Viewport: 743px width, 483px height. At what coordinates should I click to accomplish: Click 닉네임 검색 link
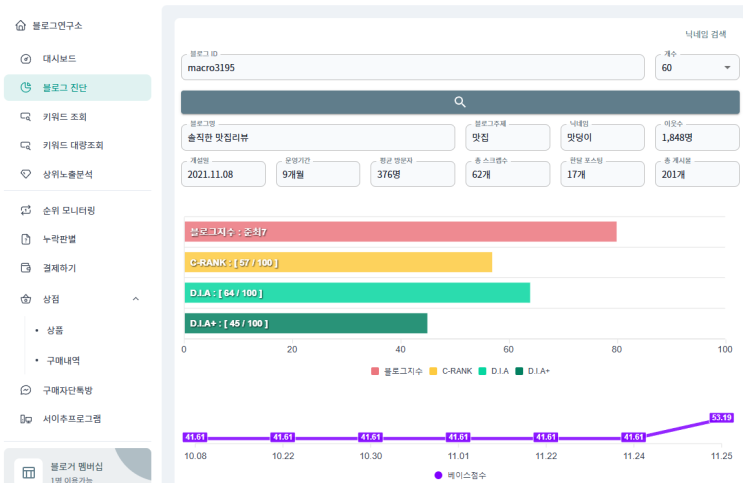(706, 34)
